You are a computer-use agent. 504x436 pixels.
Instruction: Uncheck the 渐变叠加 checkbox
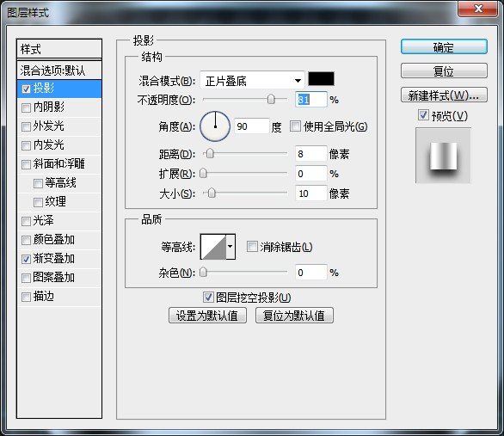(x=26, y=259)
